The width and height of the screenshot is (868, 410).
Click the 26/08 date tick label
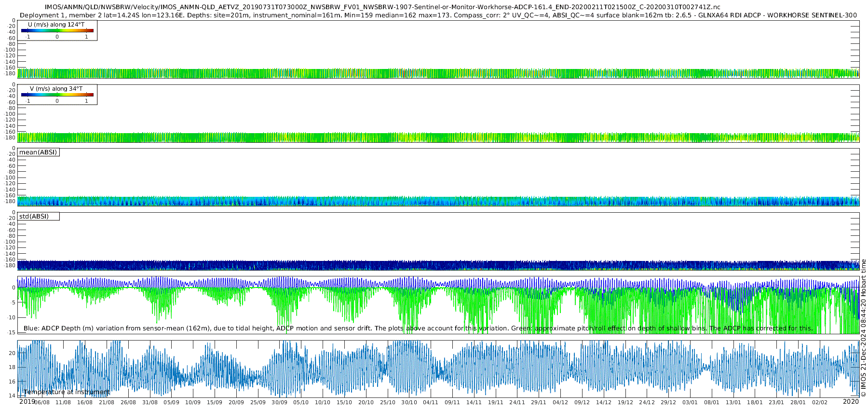128,402
